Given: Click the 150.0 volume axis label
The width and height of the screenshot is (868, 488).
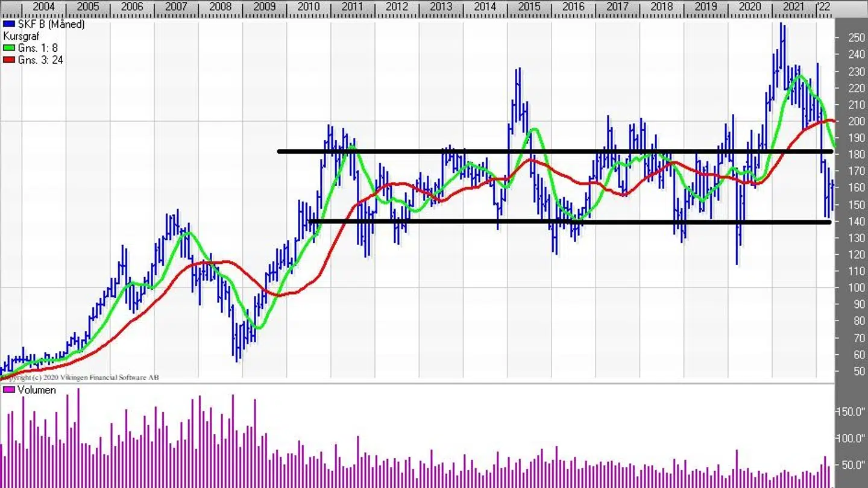Looking at the screenshot, I should click(x=851, y=411).
